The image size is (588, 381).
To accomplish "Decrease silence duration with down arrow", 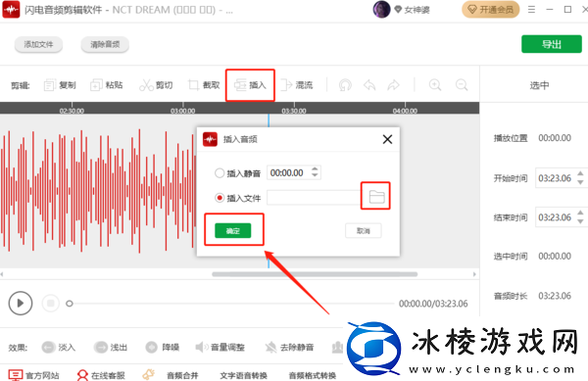I will click(x=315, y=175).
